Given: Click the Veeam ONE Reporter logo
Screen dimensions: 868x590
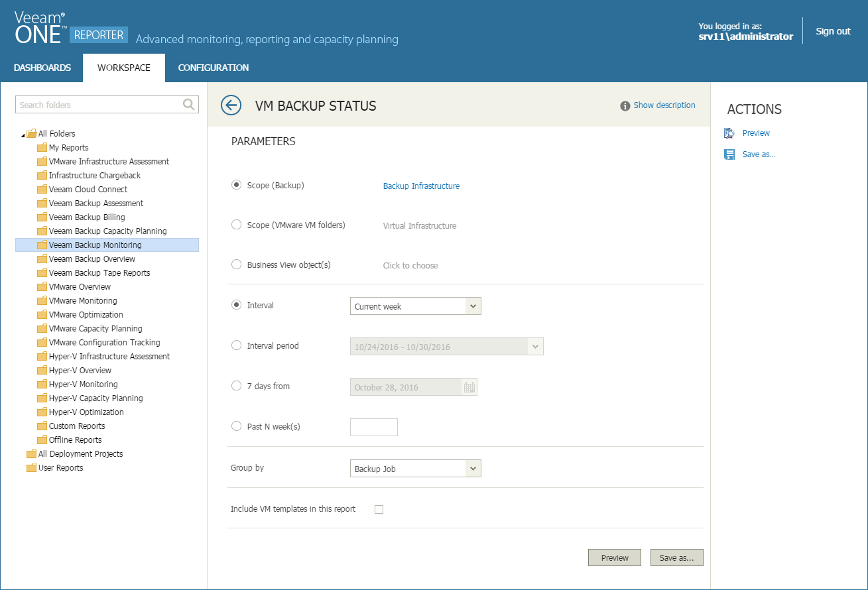Looking at the screenshot, I should coord(70,28).
